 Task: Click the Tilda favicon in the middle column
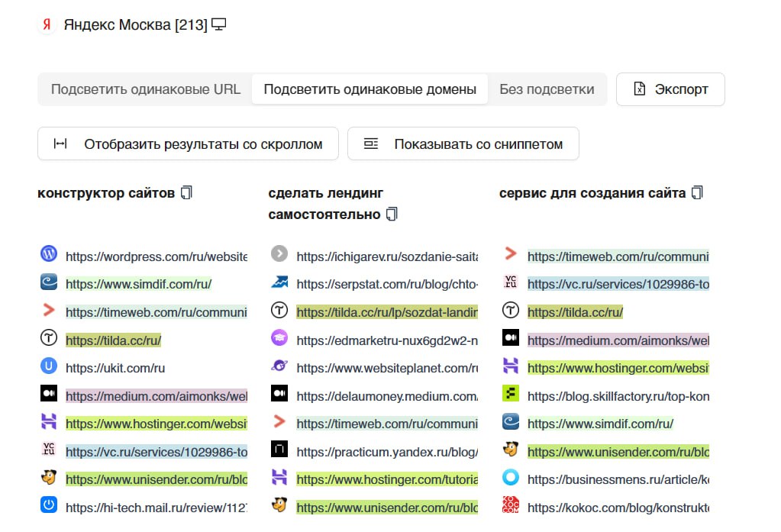[x=279, y=310]
